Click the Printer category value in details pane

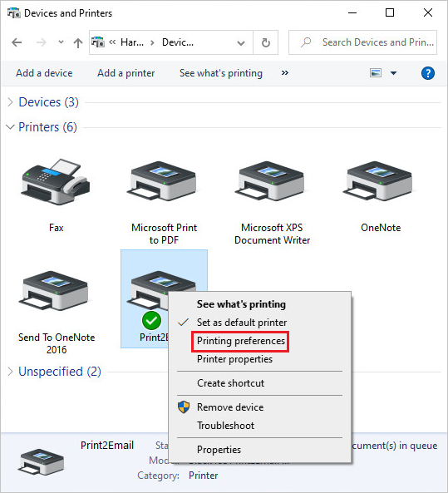[x=203, y=476]
